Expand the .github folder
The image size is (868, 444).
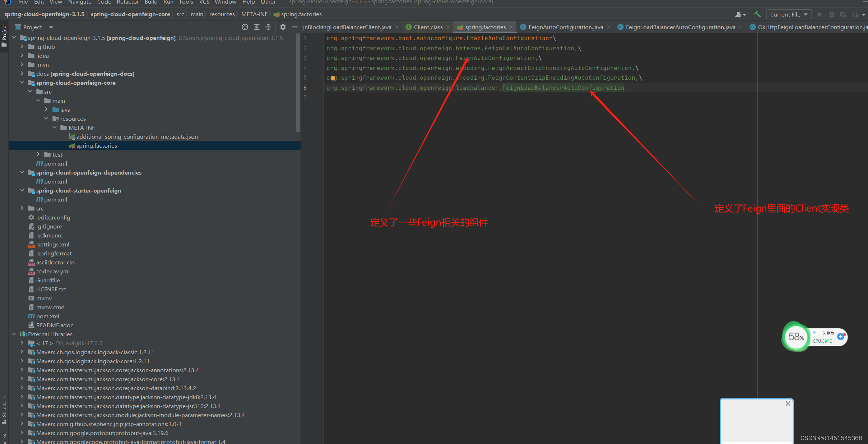[x=22, y=47]
